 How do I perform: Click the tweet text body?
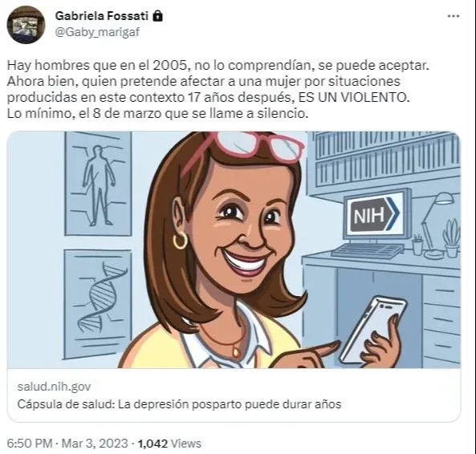(x=218, y=90)
